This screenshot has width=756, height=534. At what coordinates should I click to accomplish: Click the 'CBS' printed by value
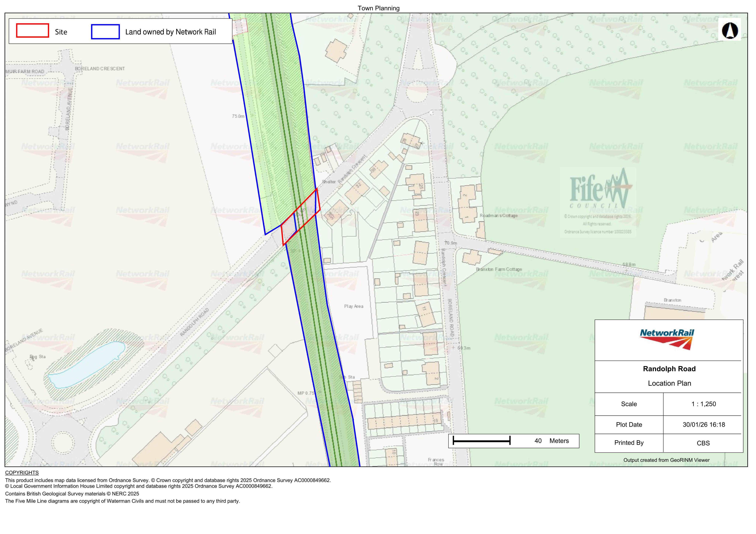pyautogui.click(x=703, y=443)
